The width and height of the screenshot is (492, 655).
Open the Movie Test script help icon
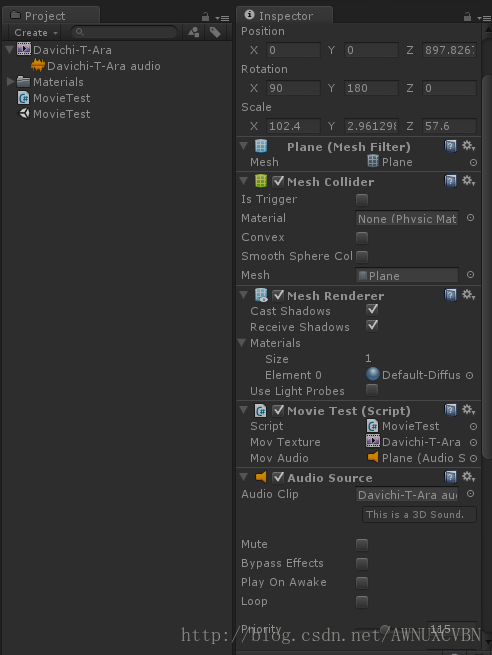(450, 410)
